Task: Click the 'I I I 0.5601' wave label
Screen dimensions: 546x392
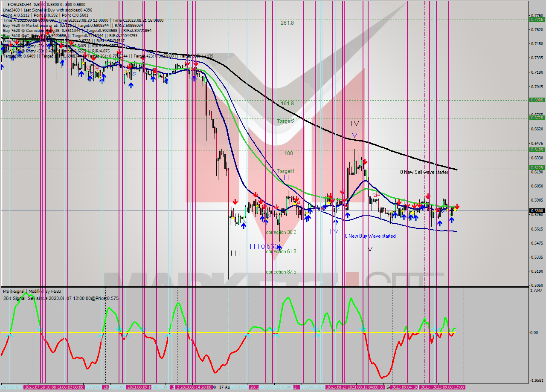Action: (265, 246)
